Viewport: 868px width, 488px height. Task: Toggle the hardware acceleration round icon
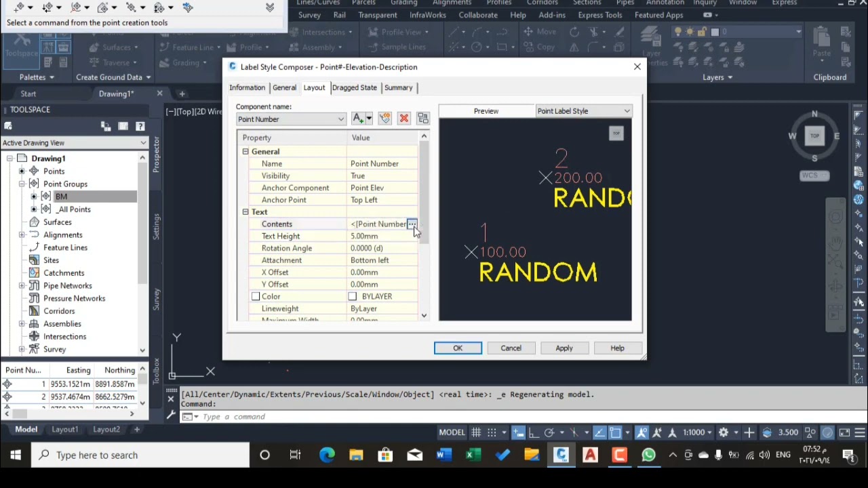(x=828, y=432)
